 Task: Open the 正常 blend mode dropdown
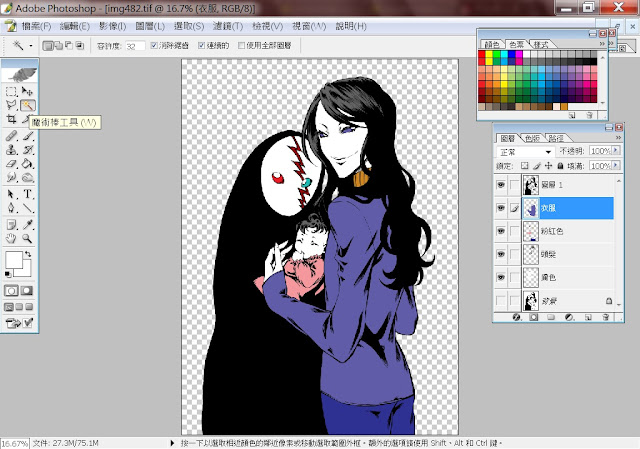point(525,152)
